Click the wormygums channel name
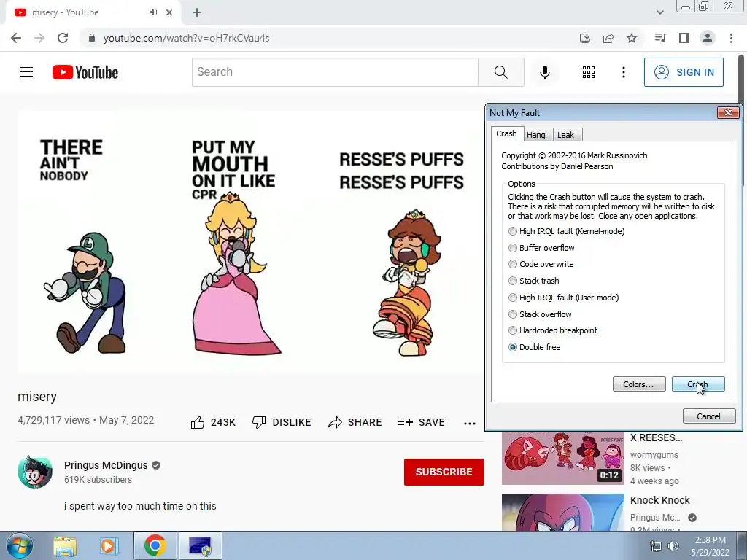Screen dimensions: 747x560 (654, 455)
